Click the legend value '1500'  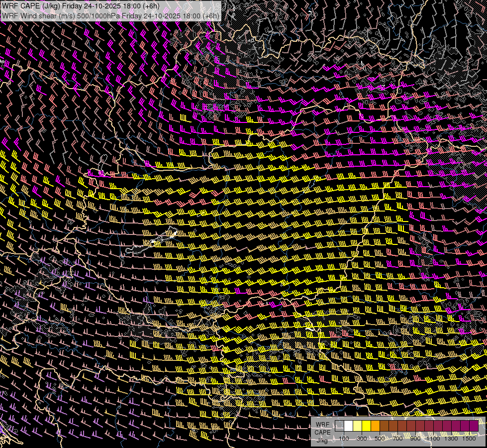point(469,439)
